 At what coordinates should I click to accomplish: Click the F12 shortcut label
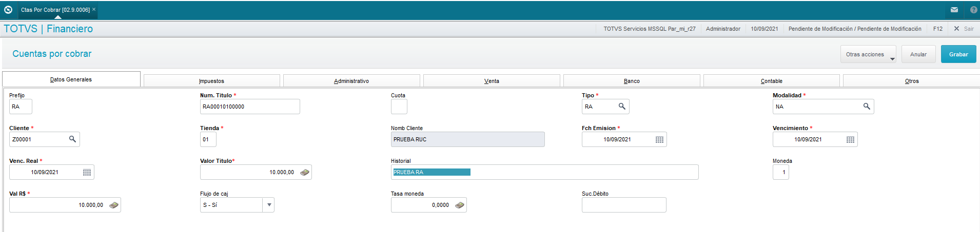pyautogui.click(x=938, y=29)
